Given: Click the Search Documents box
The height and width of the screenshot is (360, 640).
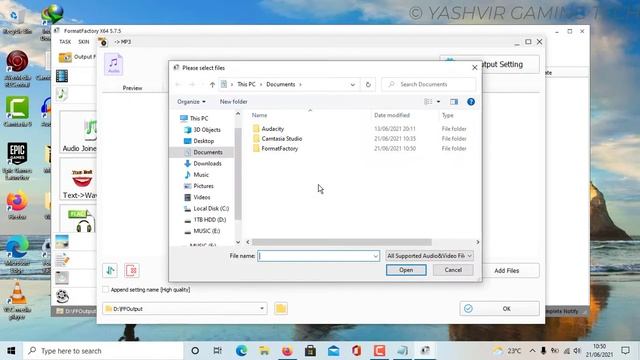Looking at the screenshot, I should point(429,84).
